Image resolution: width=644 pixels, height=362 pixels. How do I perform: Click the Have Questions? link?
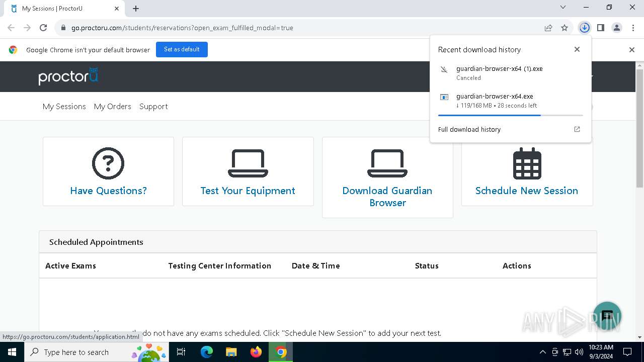tap(109, 191)
